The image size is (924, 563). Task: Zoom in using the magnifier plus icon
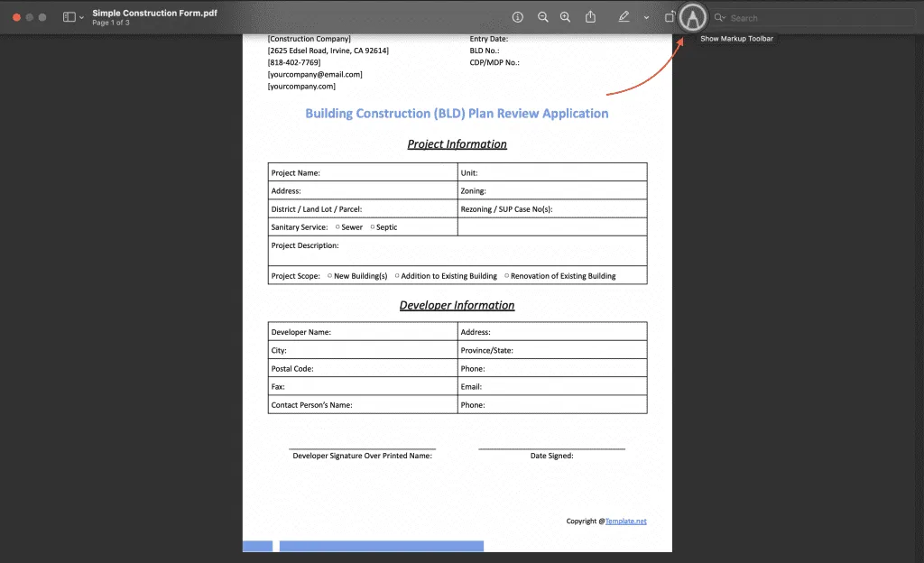pos(565,16)
